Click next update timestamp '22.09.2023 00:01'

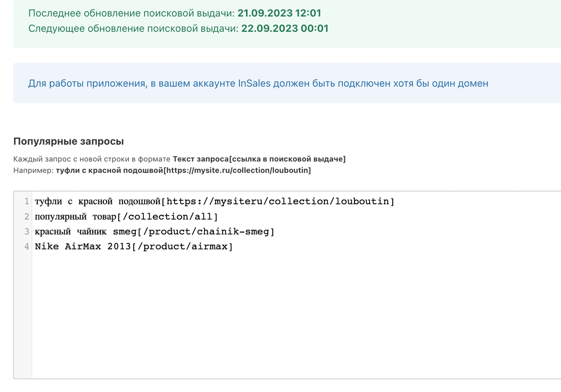pos(285,29)
